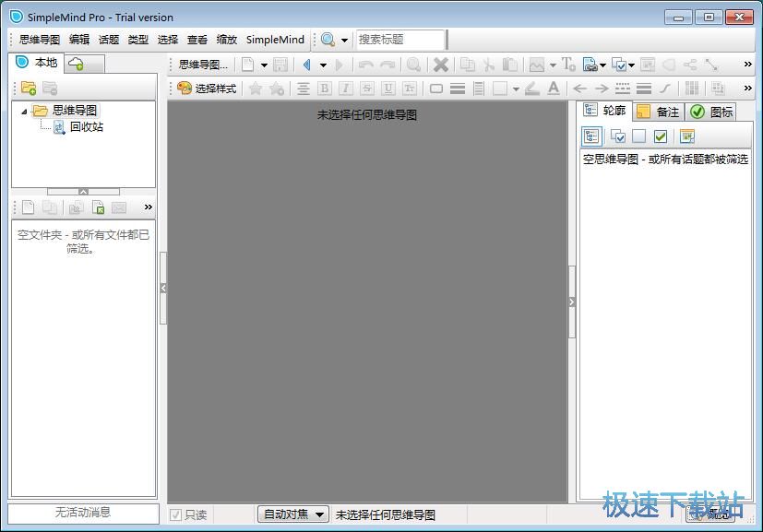Click the new folder icon in local panel
This screenshot has width=763, height=532.
tap(28, 89)
